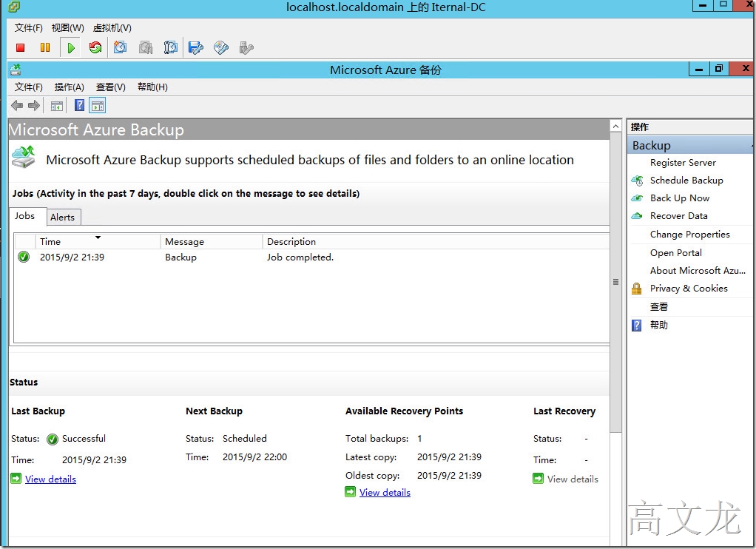
Task: Open the snapshot manager icon
Action: pyautogui.click(x=170, y=47)
